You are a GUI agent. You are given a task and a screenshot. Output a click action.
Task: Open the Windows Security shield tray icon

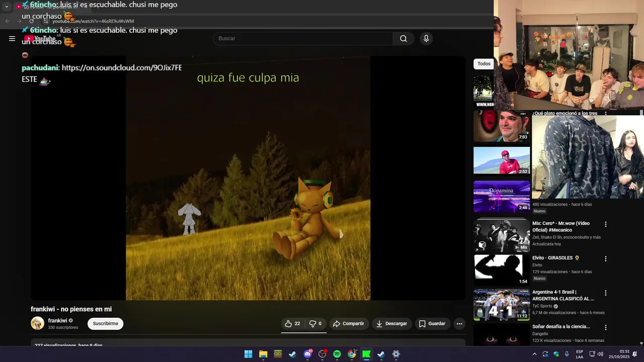coord(556,354)
